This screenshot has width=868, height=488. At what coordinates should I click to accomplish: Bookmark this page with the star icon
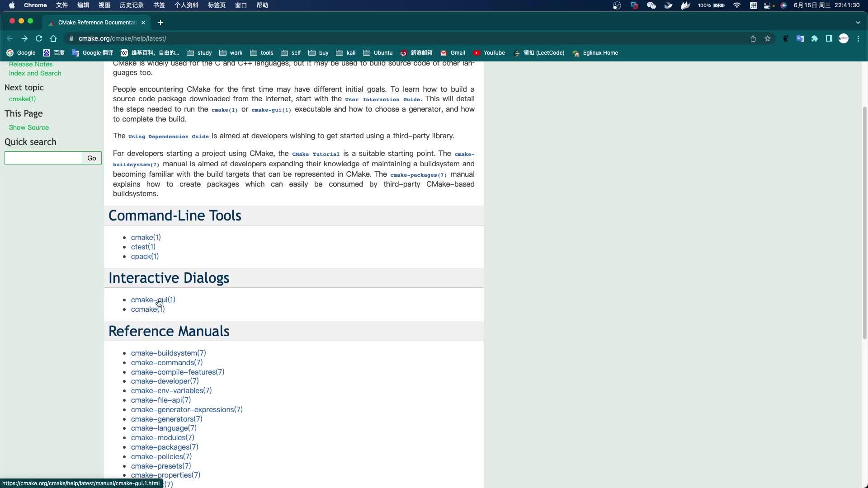coord(768,38)
